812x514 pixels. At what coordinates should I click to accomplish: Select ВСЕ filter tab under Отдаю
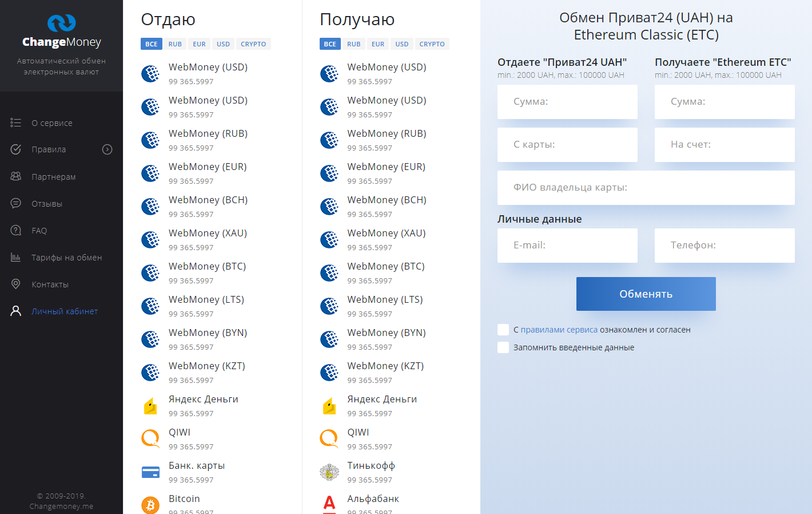152,44
